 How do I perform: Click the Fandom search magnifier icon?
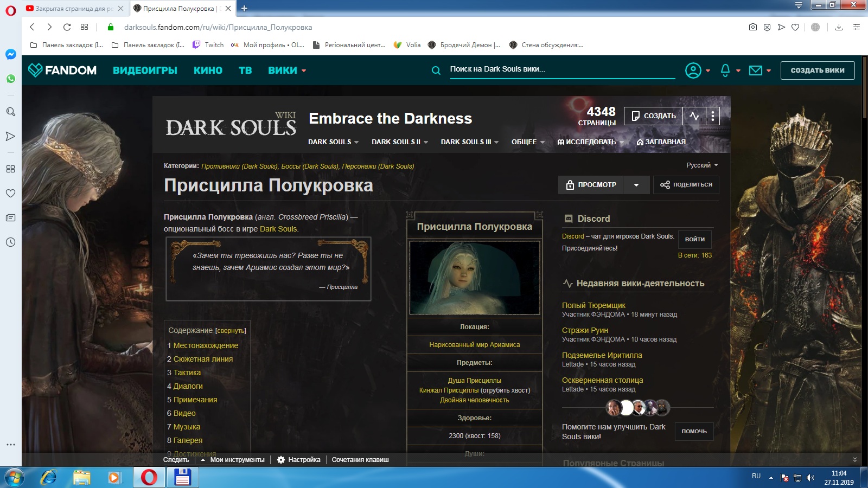pos(436,70)
